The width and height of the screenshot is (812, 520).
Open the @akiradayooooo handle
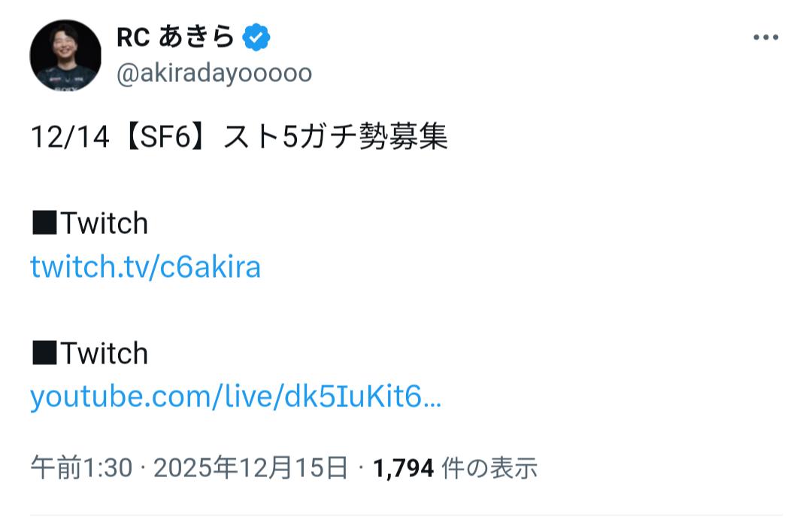pyautogui.click(x=214, y=74)
